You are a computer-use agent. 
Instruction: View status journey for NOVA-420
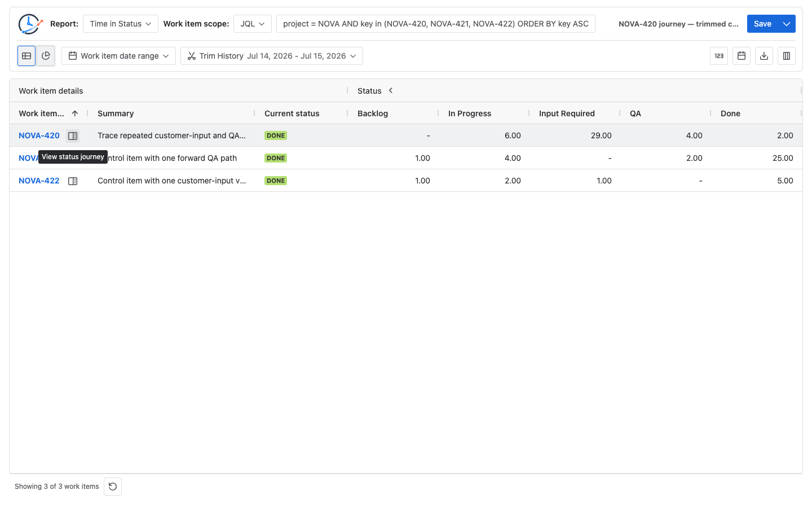pos(73,135)
